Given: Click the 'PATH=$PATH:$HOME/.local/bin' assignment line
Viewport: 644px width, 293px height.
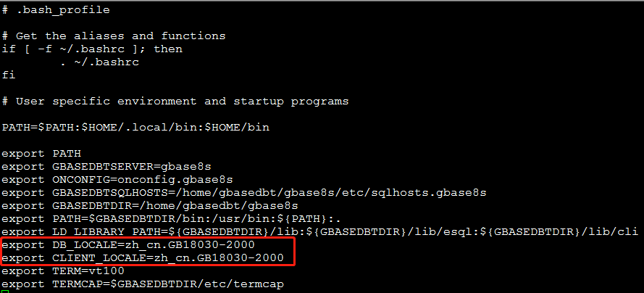Looking at the screenshot, I should tap(135, 128).
